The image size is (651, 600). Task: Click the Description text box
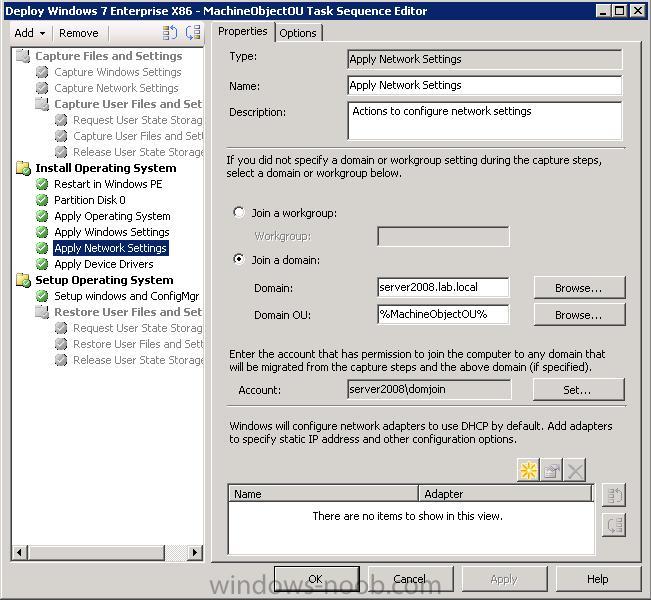pyautogui.click(x=485, y=120)
